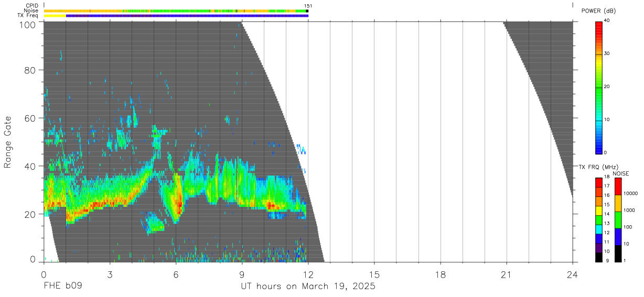Click Range Gate axis tick 40
The image size is (644, 297).
30,166
